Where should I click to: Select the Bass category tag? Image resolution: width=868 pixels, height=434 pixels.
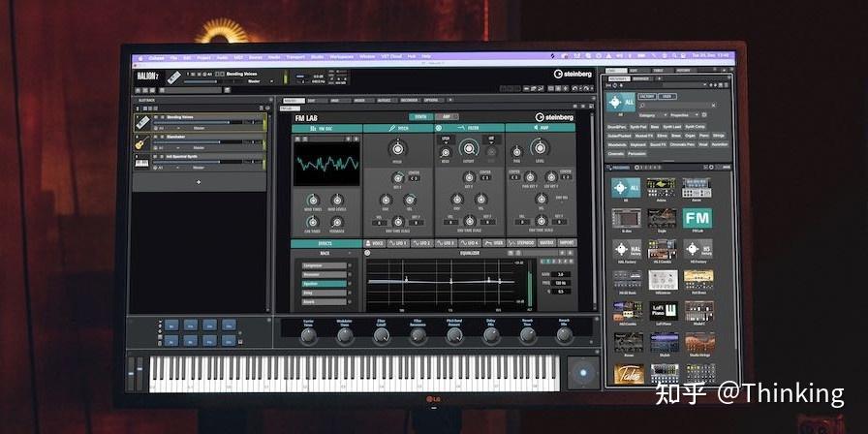[x=655, y=127]
